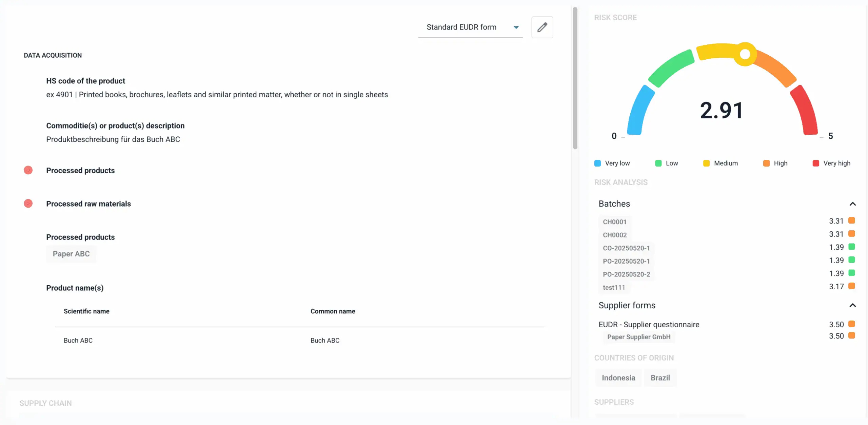Open batch PO-20250520-2

point(626,274)
